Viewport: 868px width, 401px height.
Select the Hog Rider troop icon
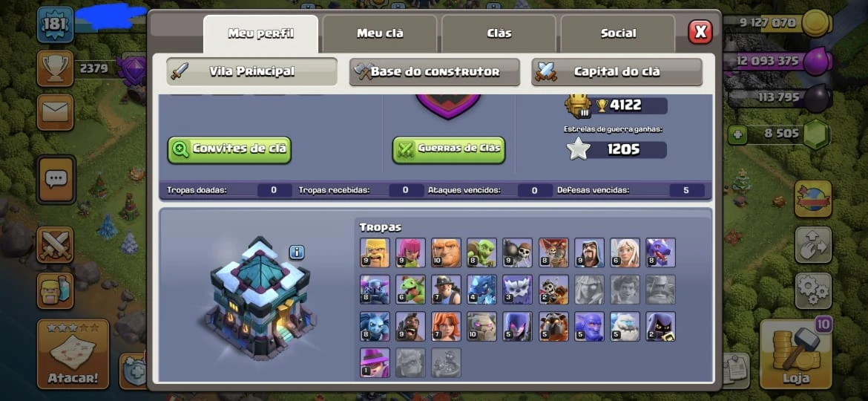tap(410, 326)
